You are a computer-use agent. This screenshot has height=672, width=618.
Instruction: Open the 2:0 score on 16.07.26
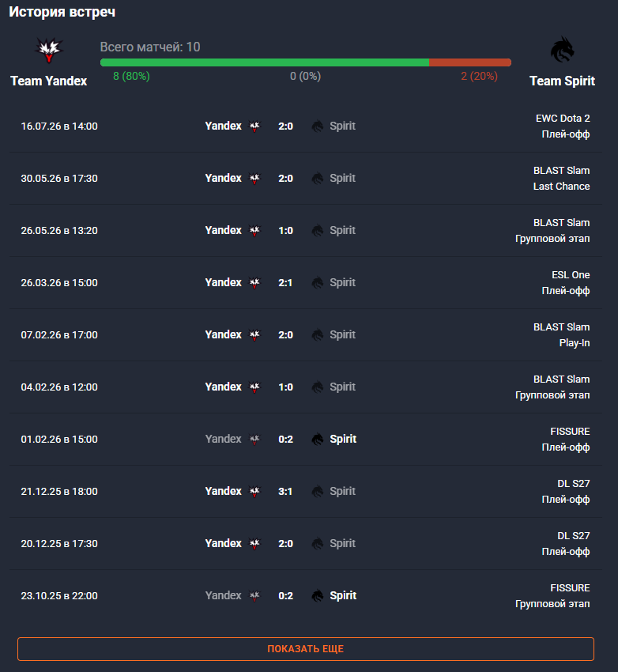tap(285, 126)
